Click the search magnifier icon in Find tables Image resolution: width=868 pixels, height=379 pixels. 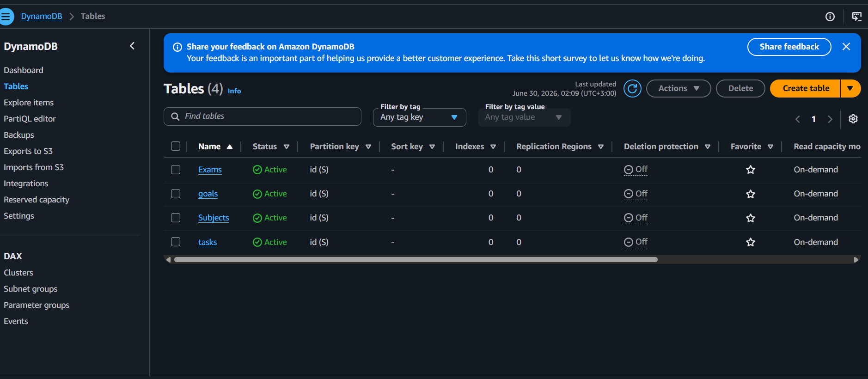coord(175,116)
